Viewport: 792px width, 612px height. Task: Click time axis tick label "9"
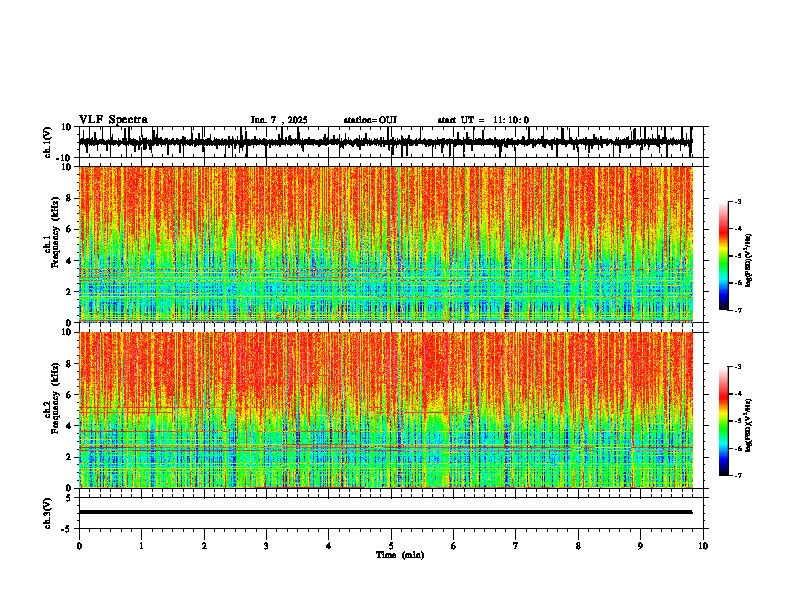pyautogui.click(x=640, y=546)
